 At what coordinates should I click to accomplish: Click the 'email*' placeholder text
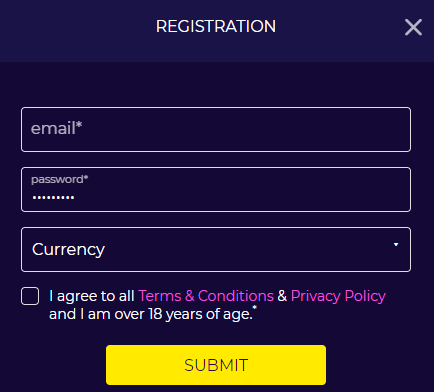click(57, 128)
